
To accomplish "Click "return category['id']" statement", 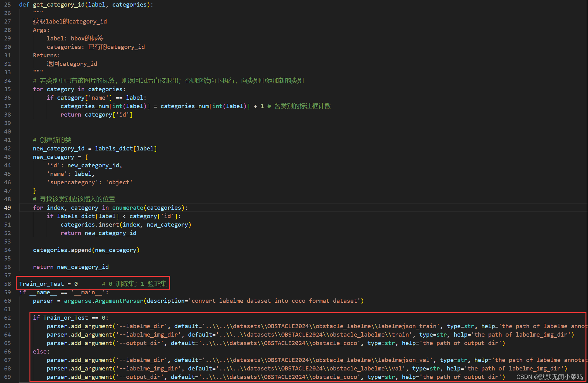I will [x=97, y=115].
